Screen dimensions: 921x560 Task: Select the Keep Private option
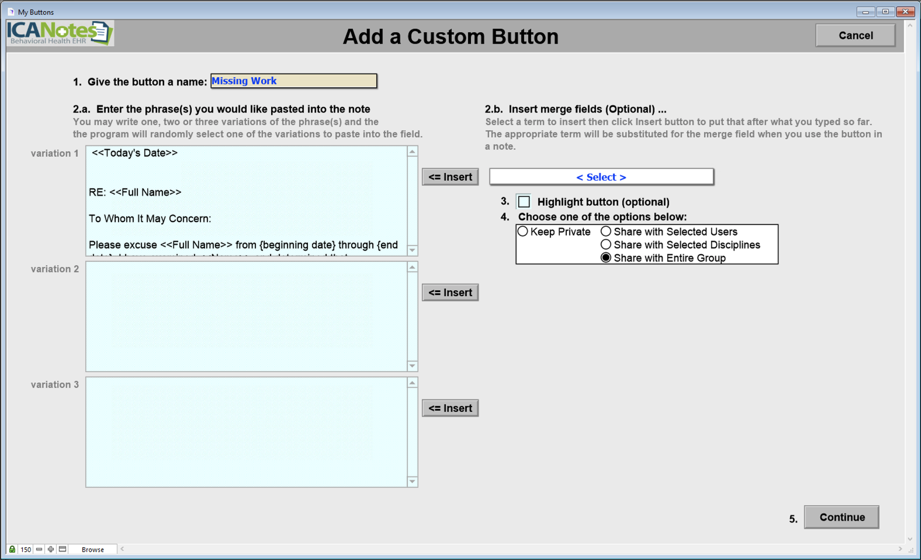523,232
